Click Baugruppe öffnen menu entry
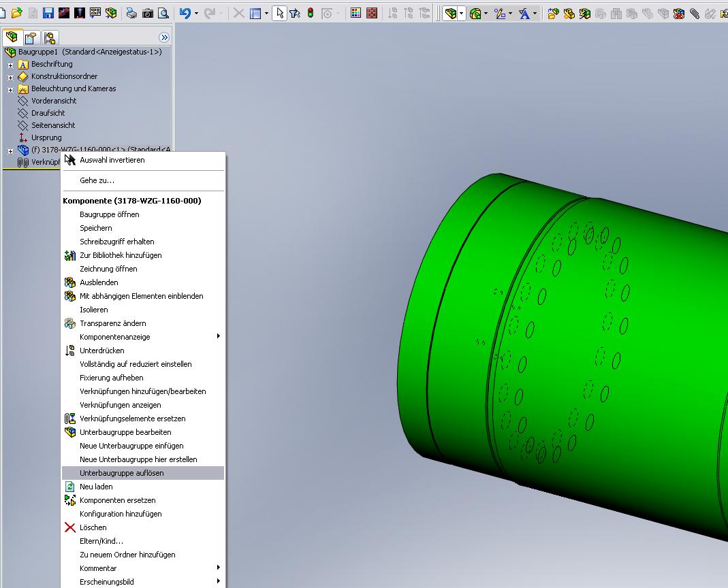 click(x=110, y=214)
